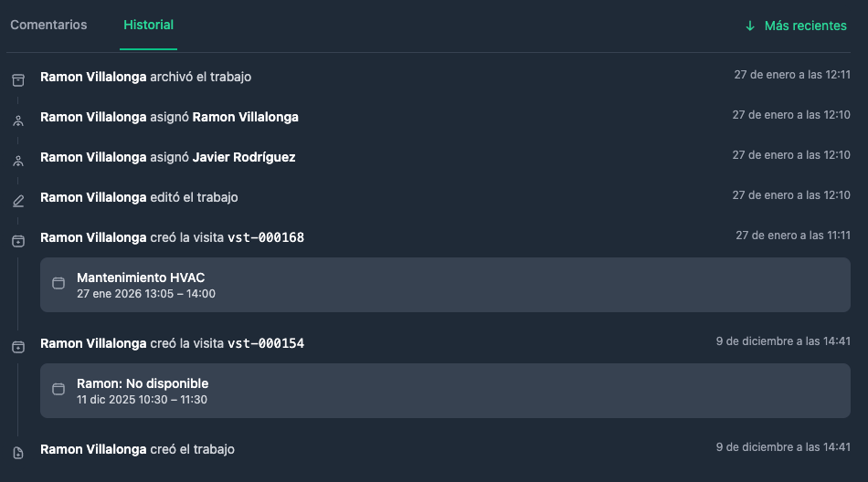Click the person icon beside asignó Javier Rodríguez
This screenshot has width=868, height=482.
[x=18, y=161]
